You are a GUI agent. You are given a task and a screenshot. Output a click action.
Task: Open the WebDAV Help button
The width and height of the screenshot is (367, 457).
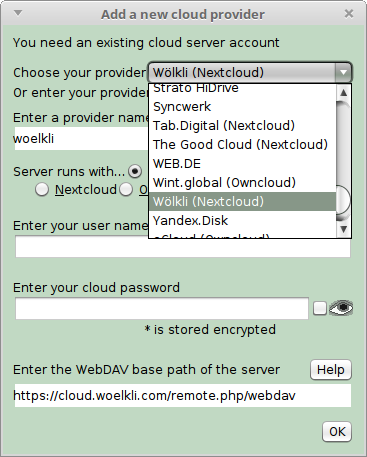coord(331,370)
